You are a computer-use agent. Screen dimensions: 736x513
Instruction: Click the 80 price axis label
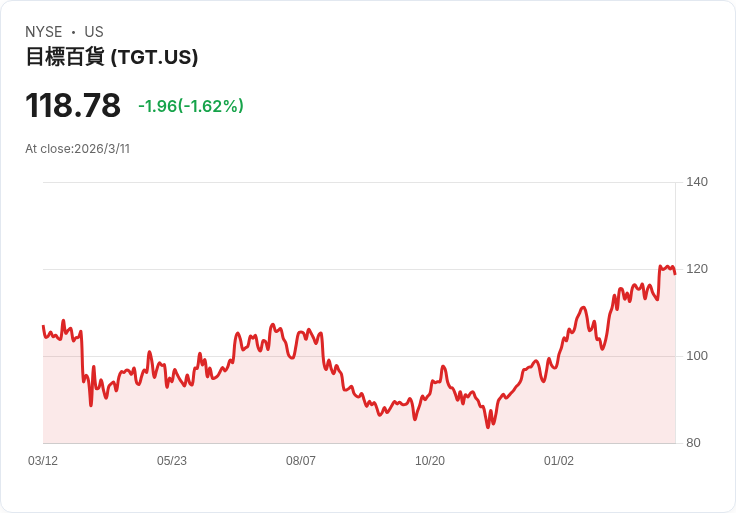click(693, 443)
